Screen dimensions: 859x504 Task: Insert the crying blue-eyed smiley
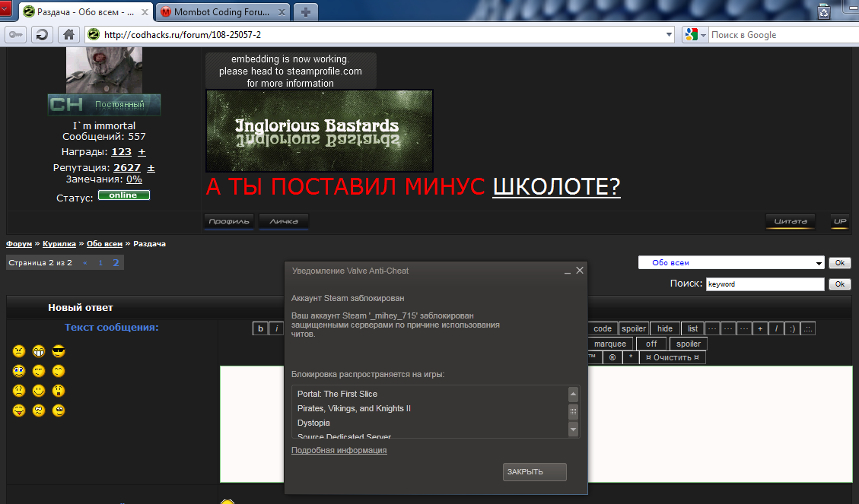(18, 371)
